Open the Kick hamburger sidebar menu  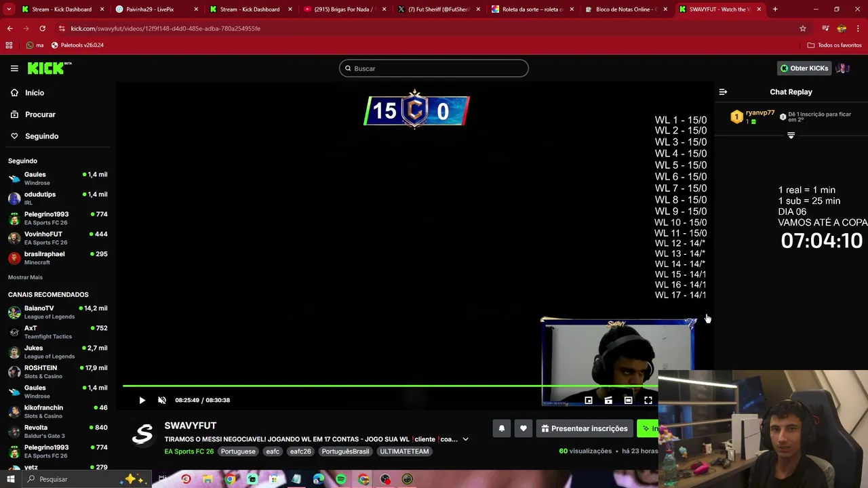14,68
